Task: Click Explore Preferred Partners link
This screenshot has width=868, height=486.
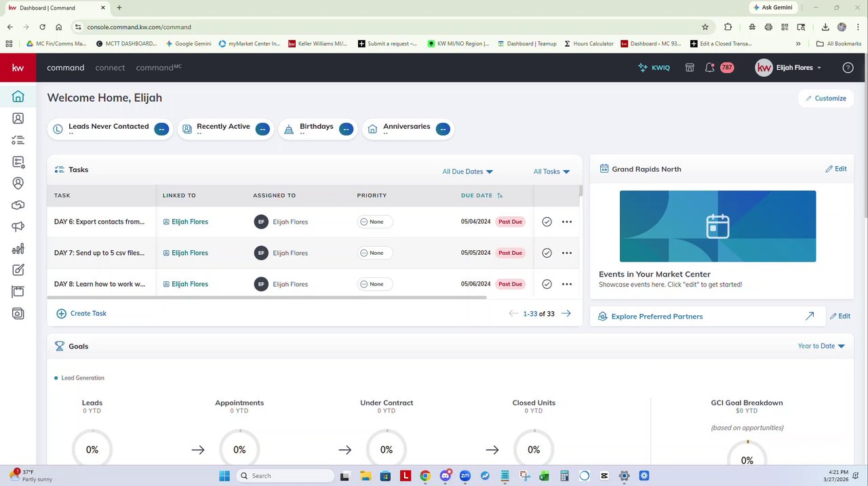Action: point(656,317)
